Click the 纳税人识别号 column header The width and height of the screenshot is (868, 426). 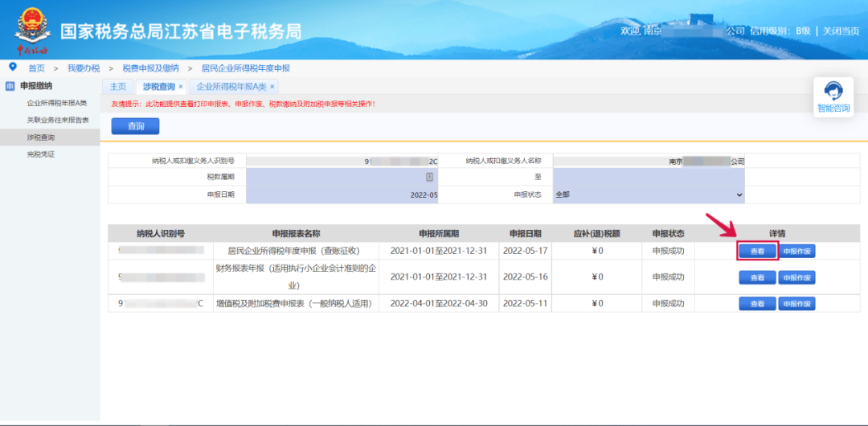(x=161, y=233)
